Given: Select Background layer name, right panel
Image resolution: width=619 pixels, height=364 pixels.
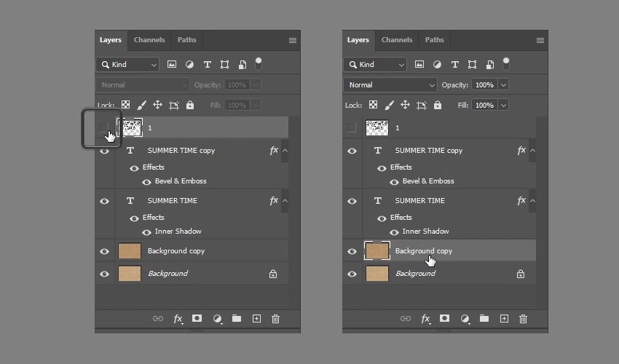Looking at the screenshot, I should click(x=415, y=273).
